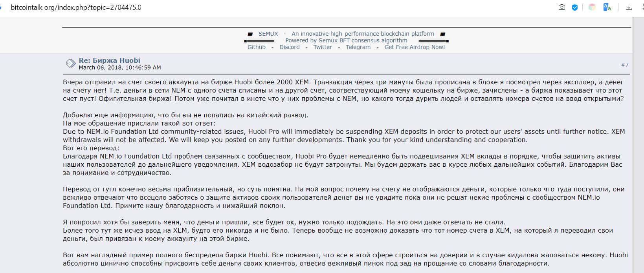This screenshot has height=273, width=644.
Task: Click the line На мое обращение прислали
Action: [139, 123]
